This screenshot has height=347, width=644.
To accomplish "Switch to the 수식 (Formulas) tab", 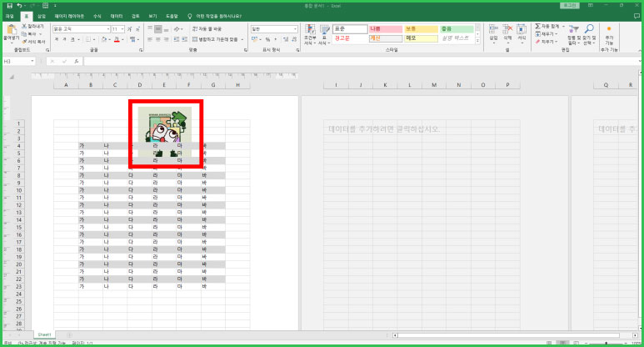I will point(97,17).
